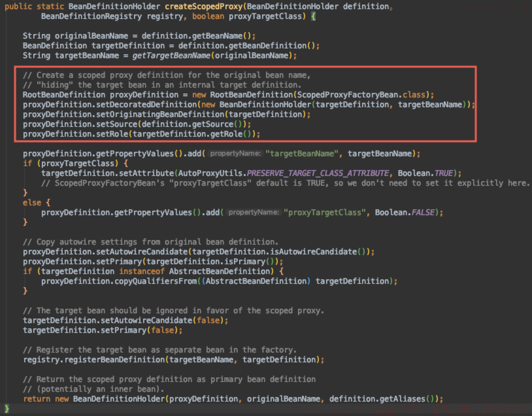The image size is (532, 416).
Task: Click 'boolean proxyTargetClass' parameter
Action: [247, 16]
